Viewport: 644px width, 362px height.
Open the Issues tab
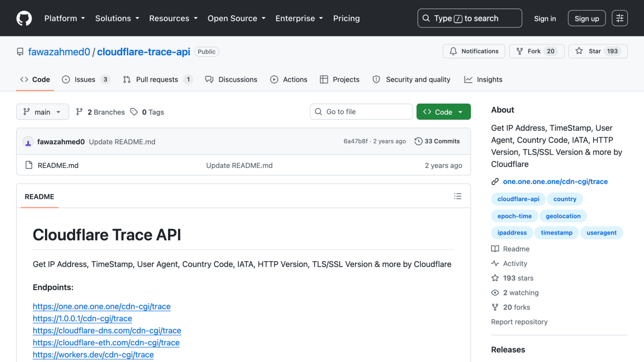(86, 79)
